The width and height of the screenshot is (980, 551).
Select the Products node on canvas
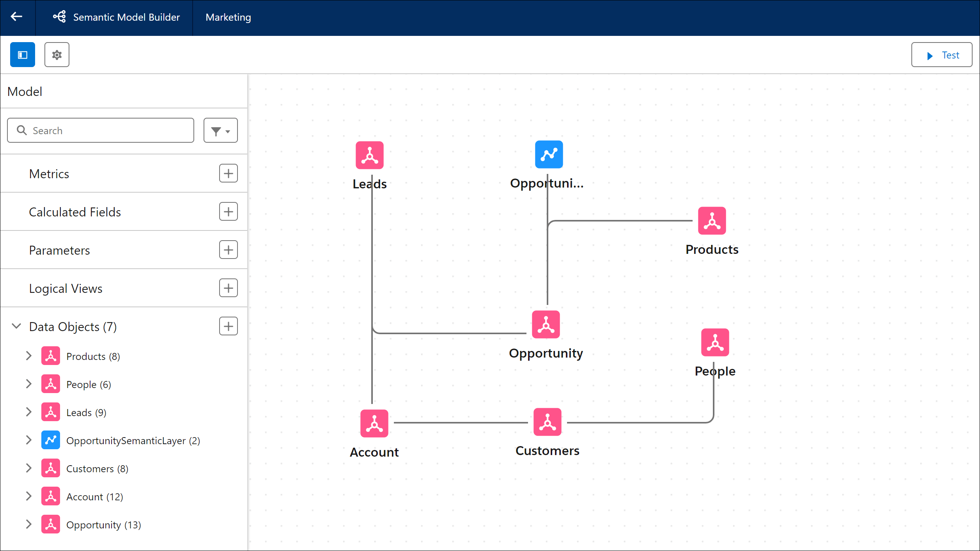pos(712,221)
